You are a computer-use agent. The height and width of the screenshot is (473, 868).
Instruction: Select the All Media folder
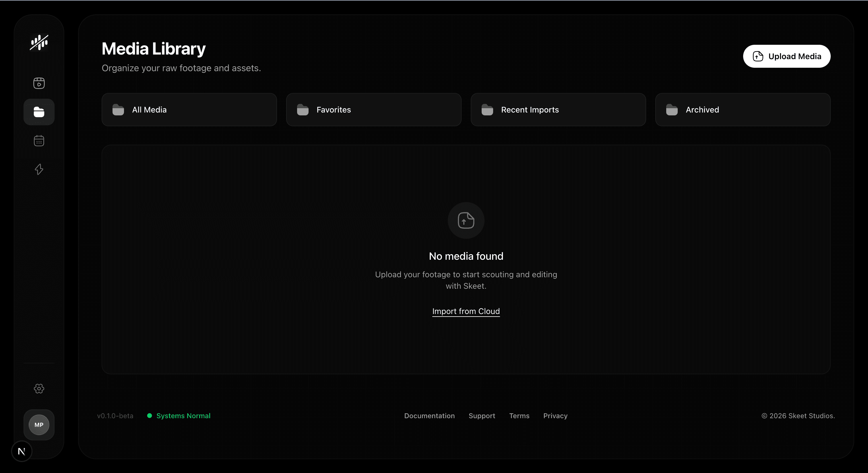point(189,110)
